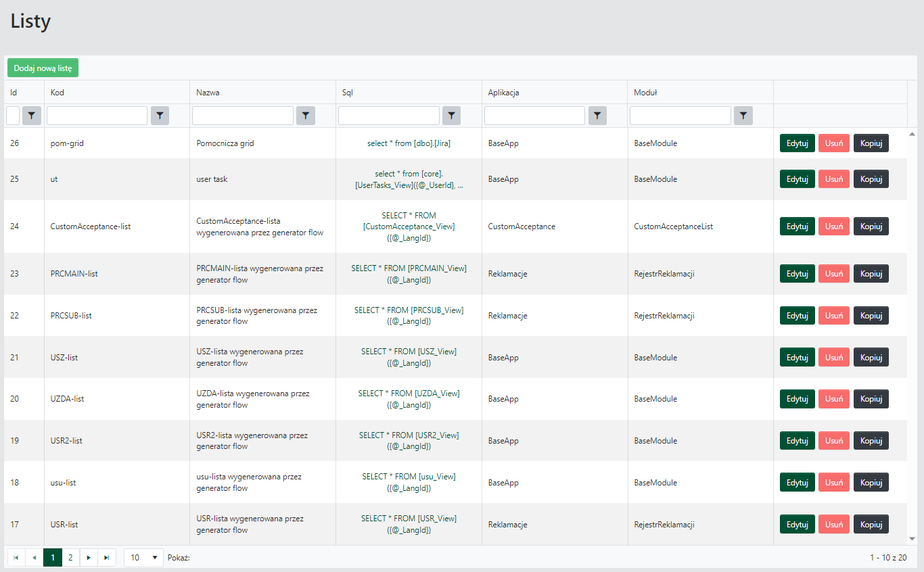Viewport: 924px width, 572px height.
Task: Switch to page 2 of the list
Action: point(70,558)
